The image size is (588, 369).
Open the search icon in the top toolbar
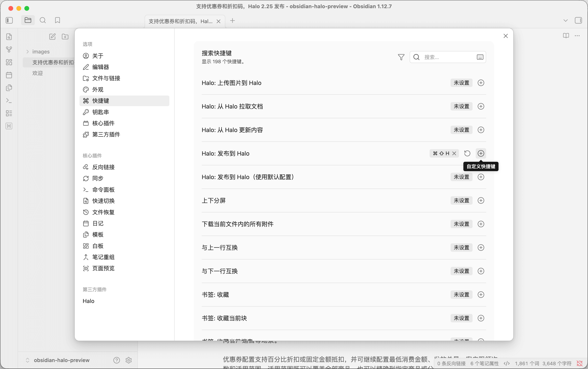43,21
